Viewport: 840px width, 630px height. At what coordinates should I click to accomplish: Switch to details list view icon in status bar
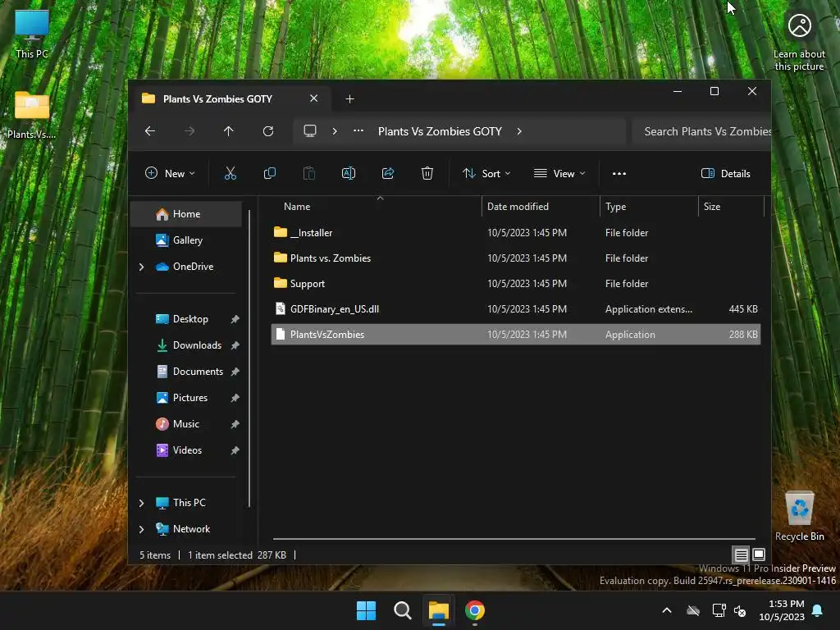click(x=741, y=555)
